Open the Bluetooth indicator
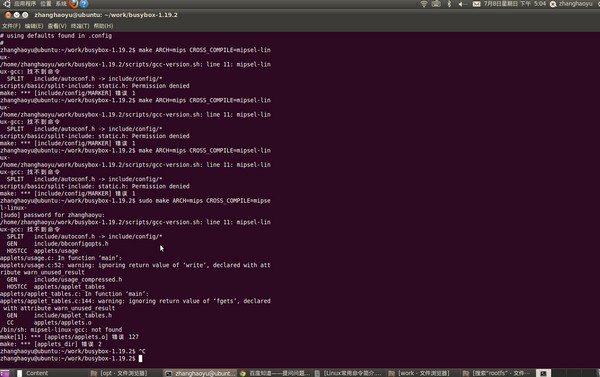The image size is (600, 377). pyautogui.click(x=449, y=4)
